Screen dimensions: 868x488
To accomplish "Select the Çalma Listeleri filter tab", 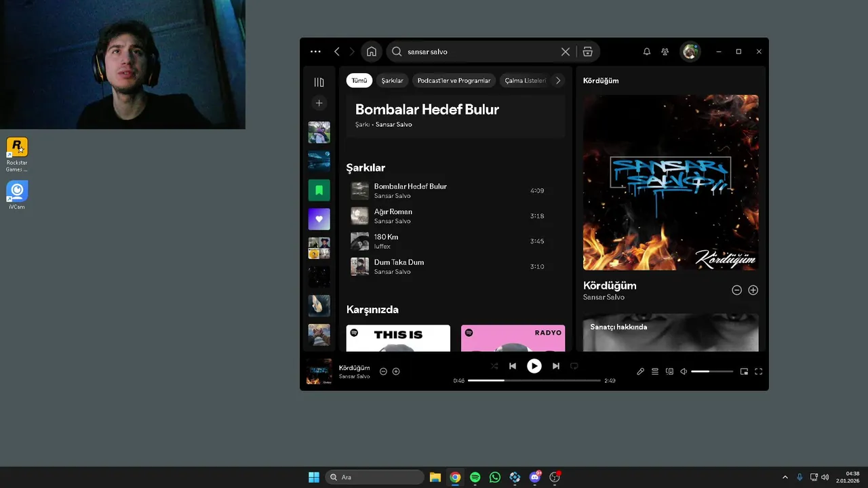I will (525, 81).
